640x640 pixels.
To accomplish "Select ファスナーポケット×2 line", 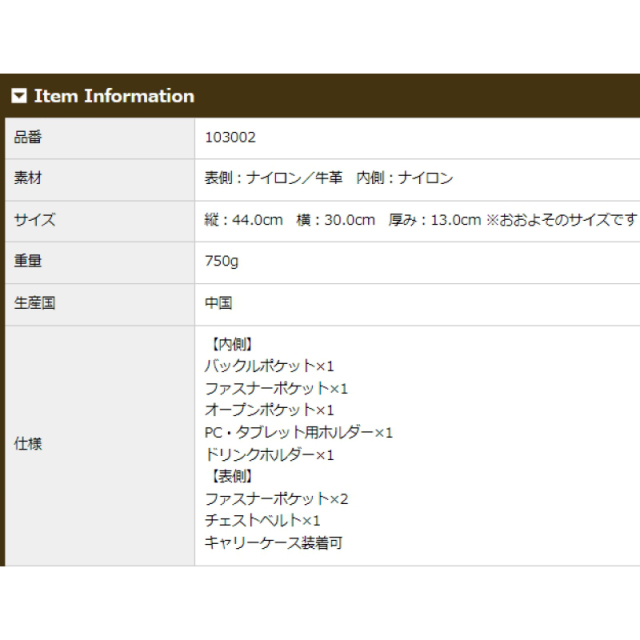I will tap(276, 499).
